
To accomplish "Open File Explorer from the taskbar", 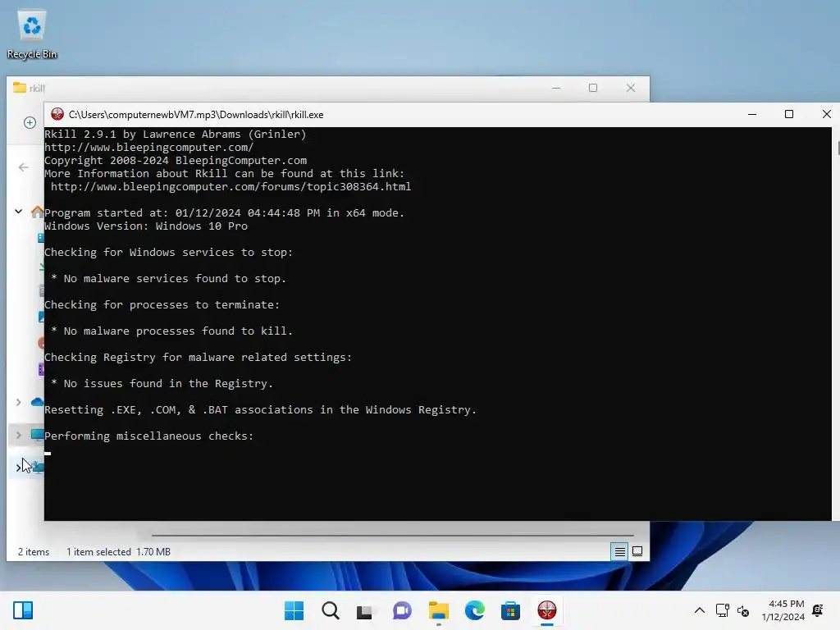I will pyautogui.click(x=438, y=610).
